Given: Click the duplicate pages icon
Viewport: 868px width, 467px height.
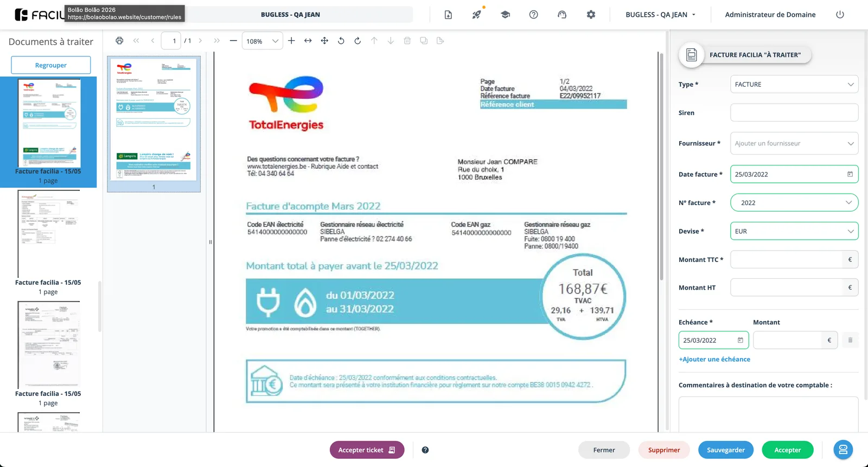Looking at the screenshot, I should pyautogui.click(x=424, y=41).
